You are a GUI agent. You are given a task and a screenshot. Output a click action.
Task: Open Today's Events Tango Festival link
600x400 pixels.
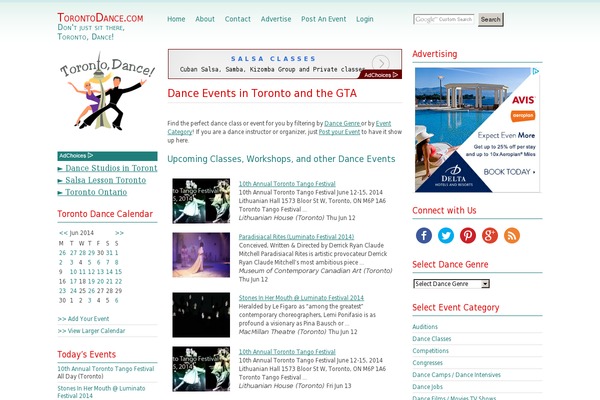(106, 369)
